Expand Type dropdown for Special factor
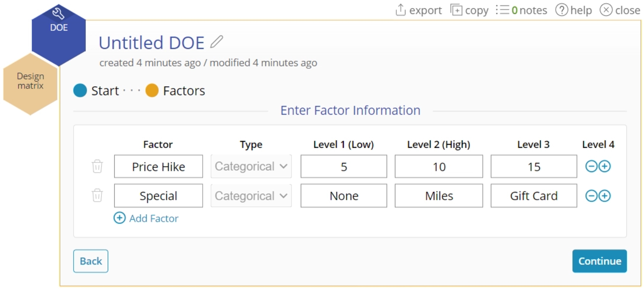Viewport: 644px width, 290px height. pos(251,196)
